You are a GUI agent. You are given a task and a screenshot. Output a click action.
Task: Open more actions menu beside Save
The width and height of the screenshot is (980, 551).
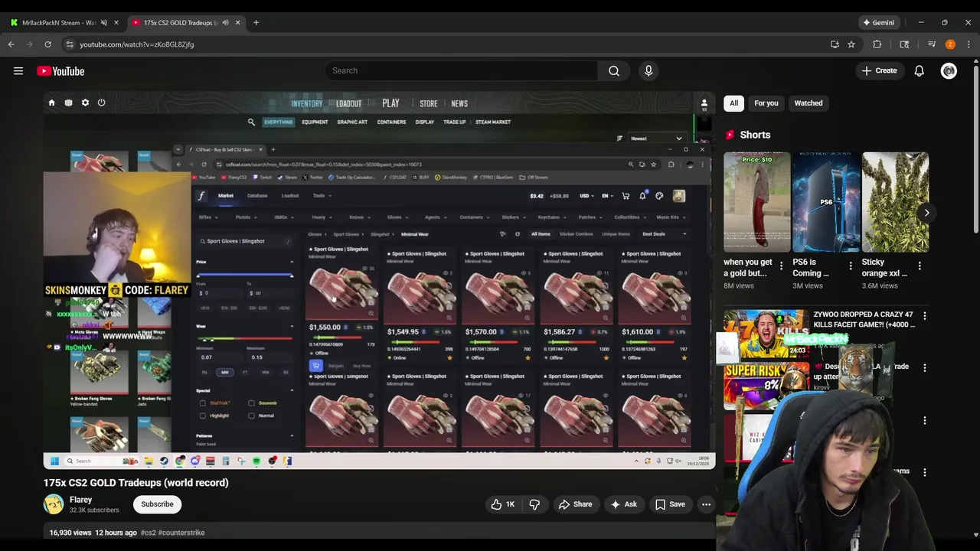[x=706, y=504]
